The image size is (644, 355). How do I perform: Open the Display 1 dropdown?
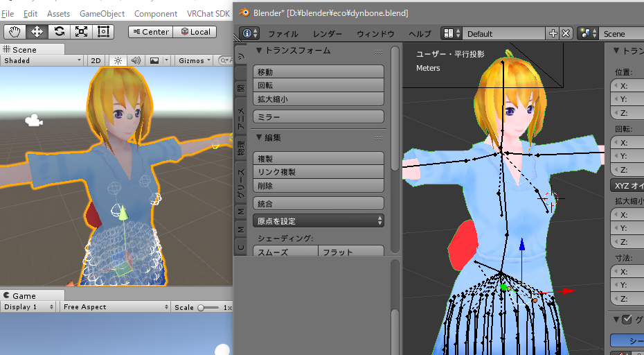[28, 307]
